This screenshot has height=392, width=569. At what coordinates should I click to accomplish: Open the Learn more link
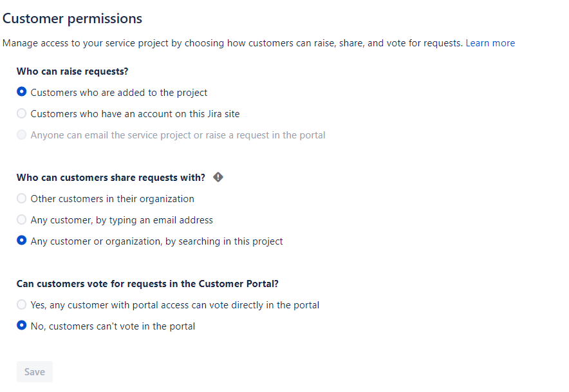click(490, 43)
